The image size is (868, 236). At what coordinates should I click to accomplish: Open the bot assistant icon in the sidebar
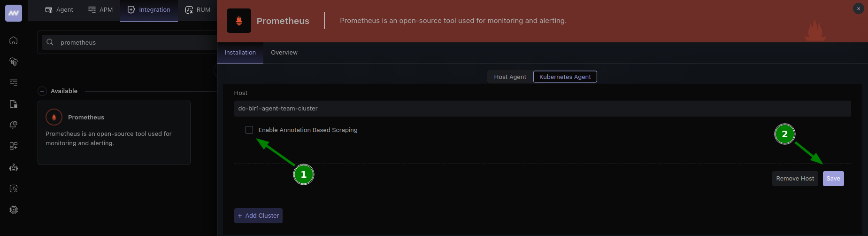click(x=14, y=167)
